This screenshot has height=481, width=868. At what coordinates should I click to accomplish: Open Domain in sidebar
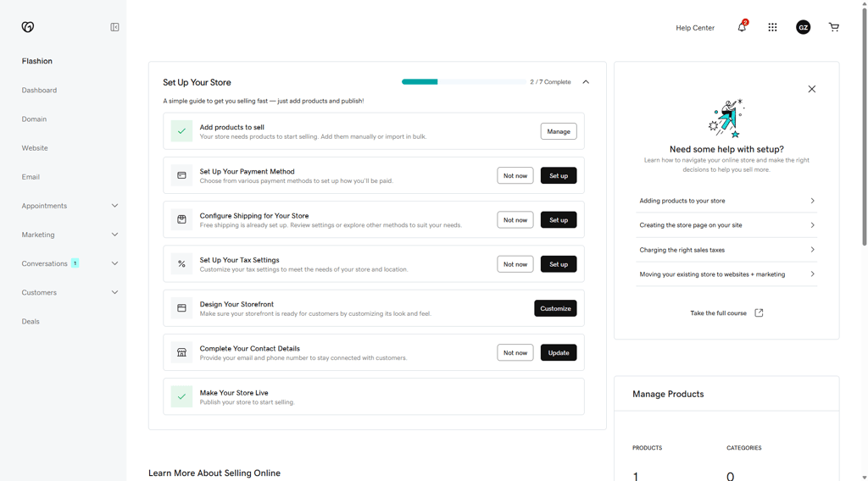point(34,119)
